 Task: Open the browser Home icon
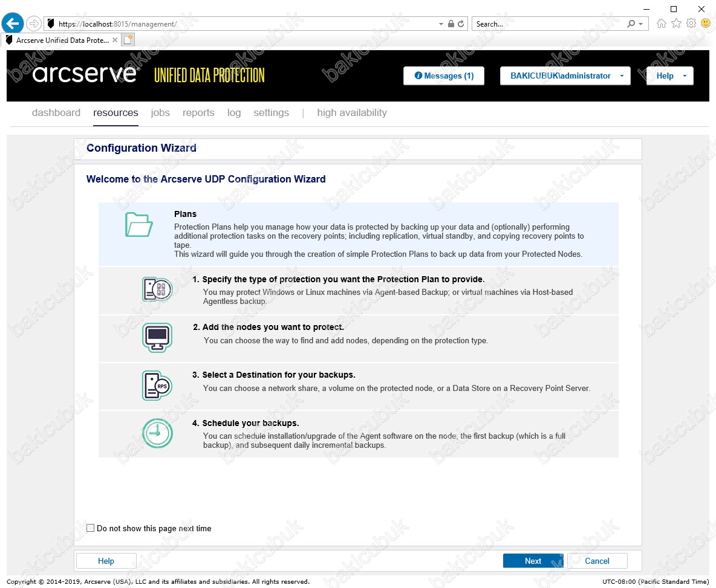pos(661,23)
